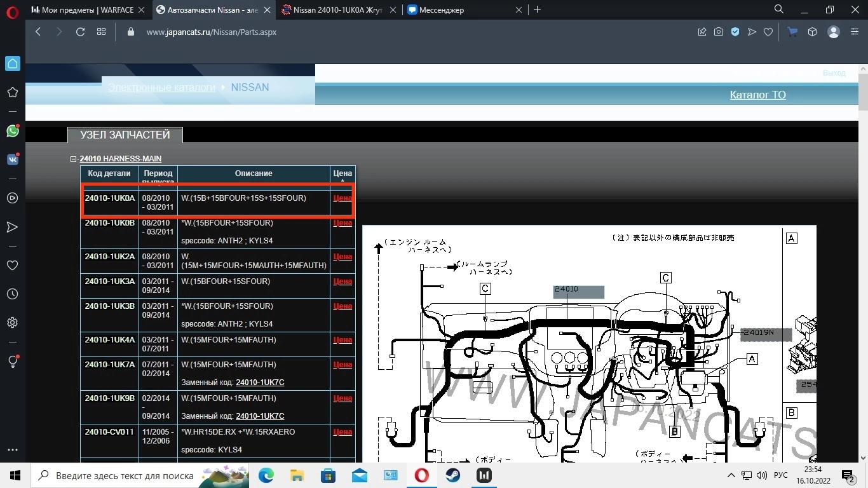The image size is (868, 488).
Task: Open Цена link for 24010-CV011
Action: pos(342,432)
